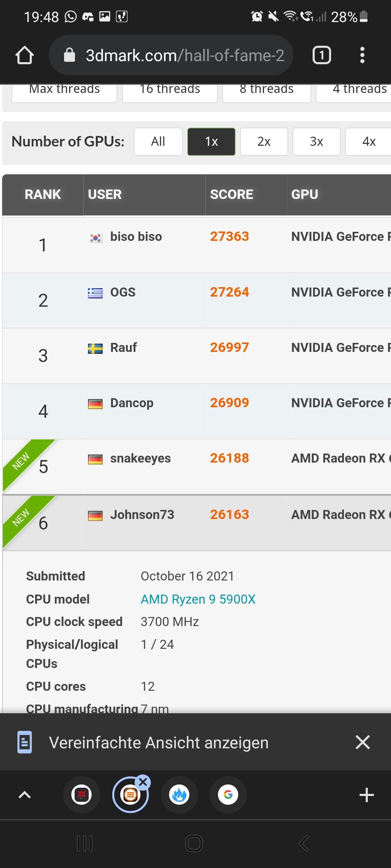Choose 1x GPU filter
Image resolution: width=391 pixels, height=868 pixels.
pyautogui.click(x=211, y=141)
